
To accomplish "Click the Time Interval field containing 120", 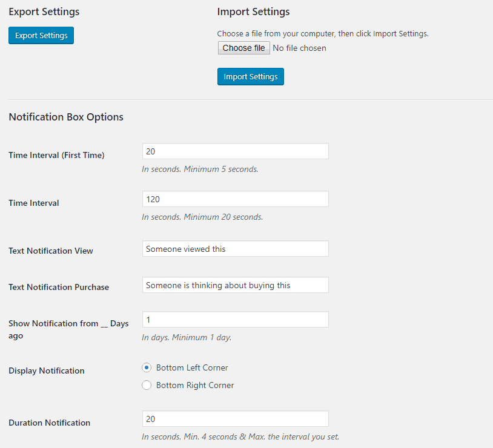I will (x=235, y=199).
